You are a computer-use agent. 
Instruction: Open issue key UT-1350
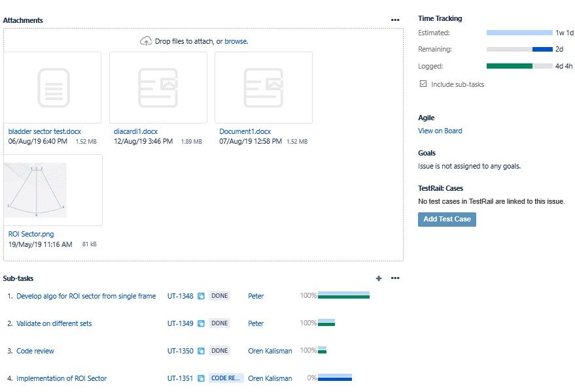point(180,351)
